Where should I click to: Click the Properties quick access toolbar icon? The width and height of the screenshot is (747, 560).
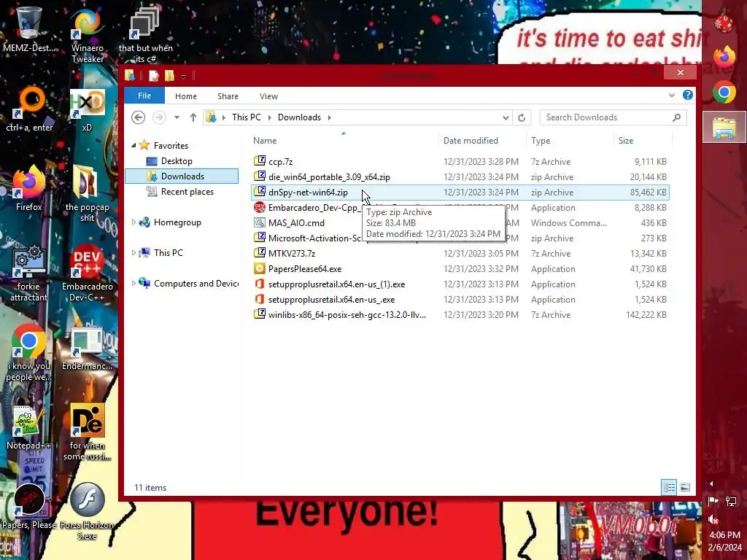pos(153,75)
